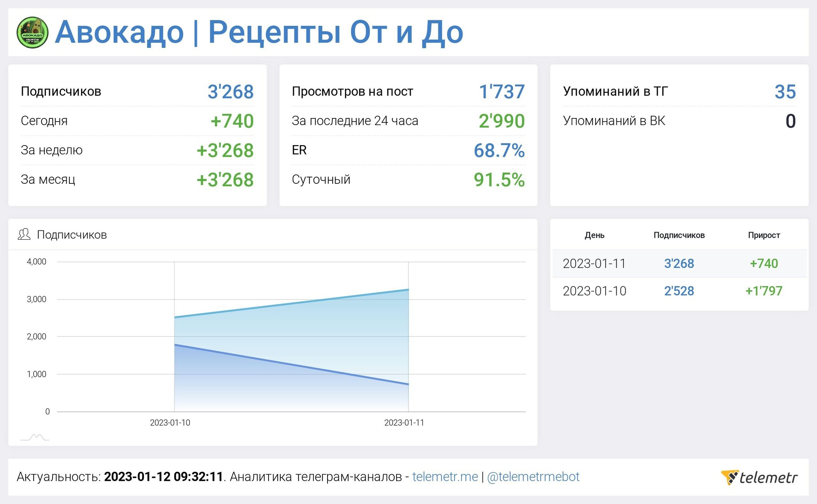Image resolution: width=817 pixels, height=504 pixels.
Task: Click the small sparkline icon below chart
Action: (x=35, y=437)
